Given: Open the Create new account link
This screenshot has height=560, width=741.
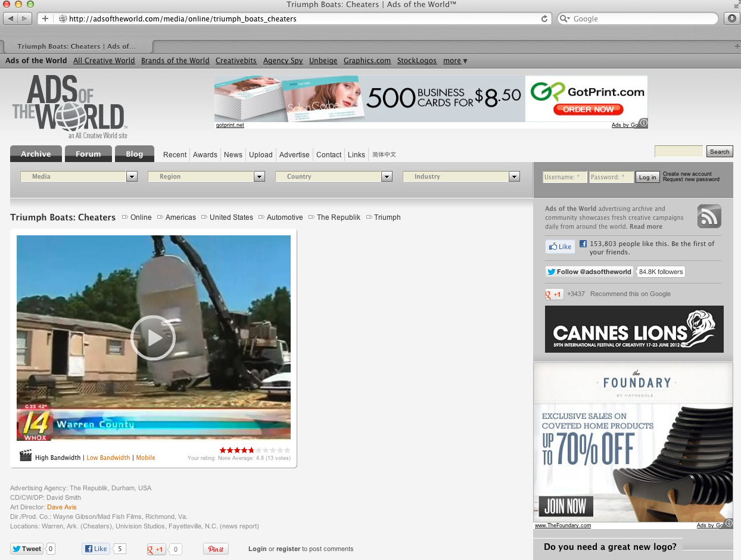Looking at the screenshot, I should 687,174.
